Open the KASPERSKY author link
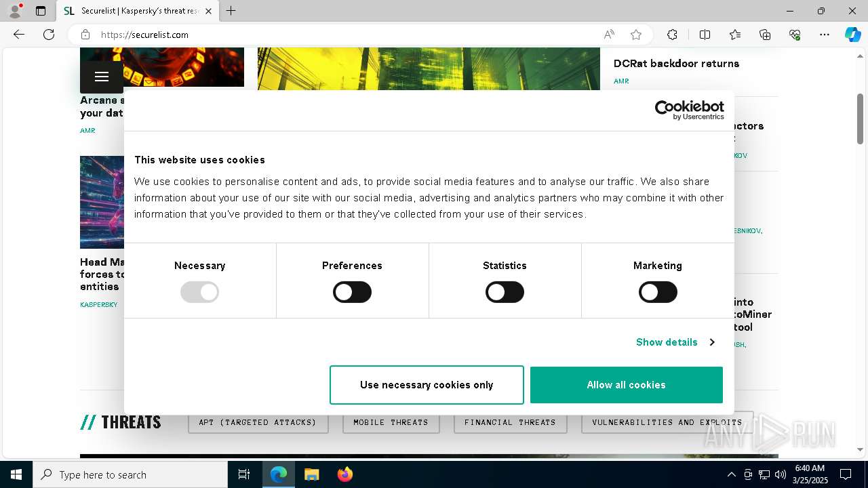868x488 pixels. pos(98,305)
